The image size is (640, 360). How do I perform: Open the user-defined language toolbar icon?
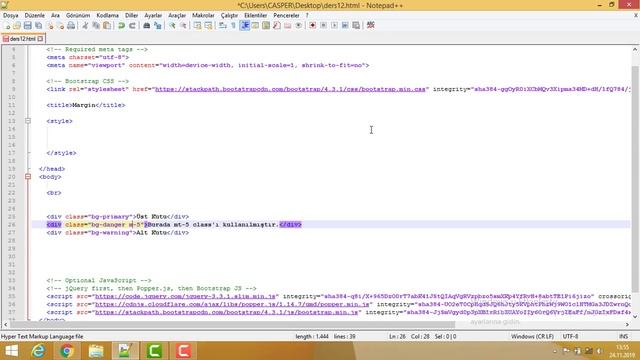[255, 25]
